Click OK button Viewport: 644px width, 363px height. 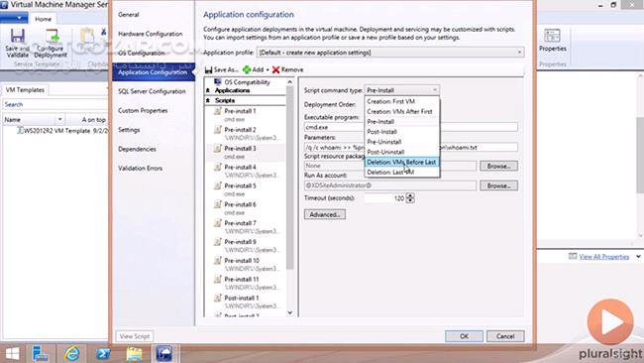464,336
